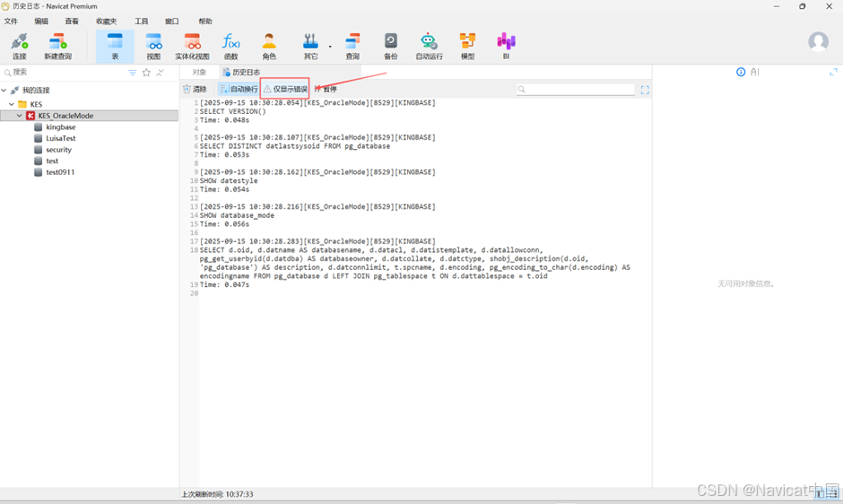Switch to AI in the right panel

[755, 72]
